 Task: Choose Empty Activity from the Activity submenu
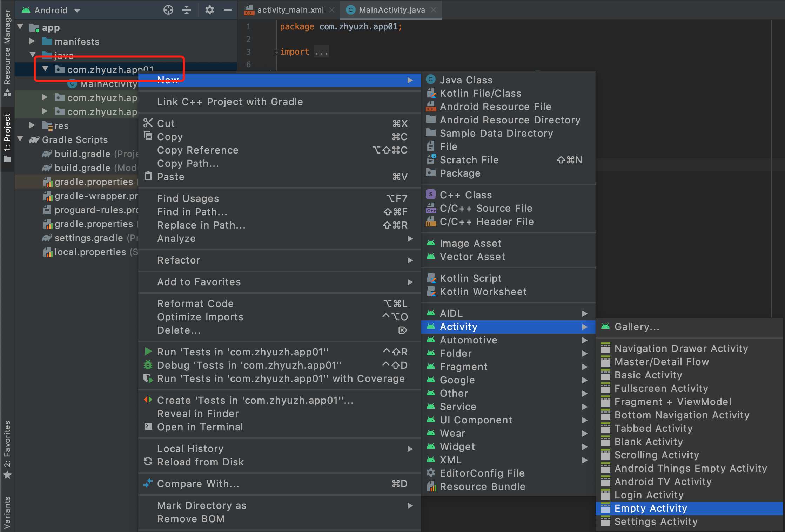(x=689, y=508)
